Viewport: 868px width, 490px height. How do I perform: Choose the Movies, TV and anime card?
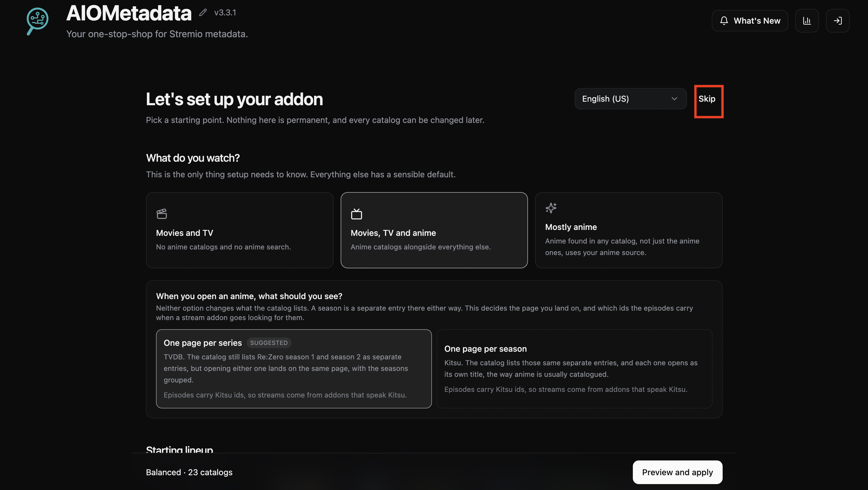[434, 230]
